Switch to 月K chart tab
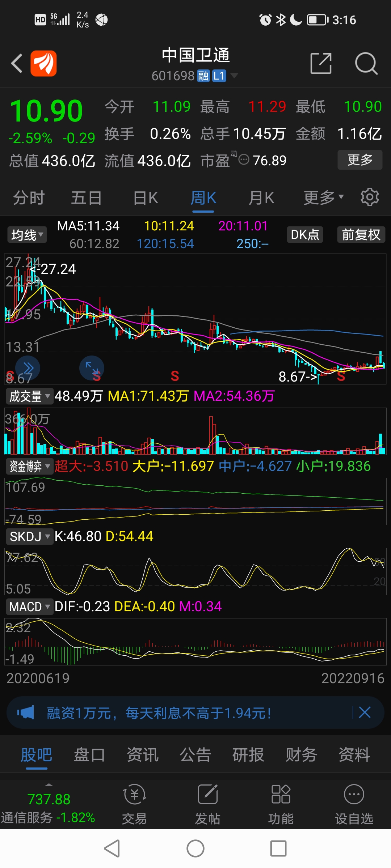The width and height of the screenshot is (391, 868). (261, 198)
